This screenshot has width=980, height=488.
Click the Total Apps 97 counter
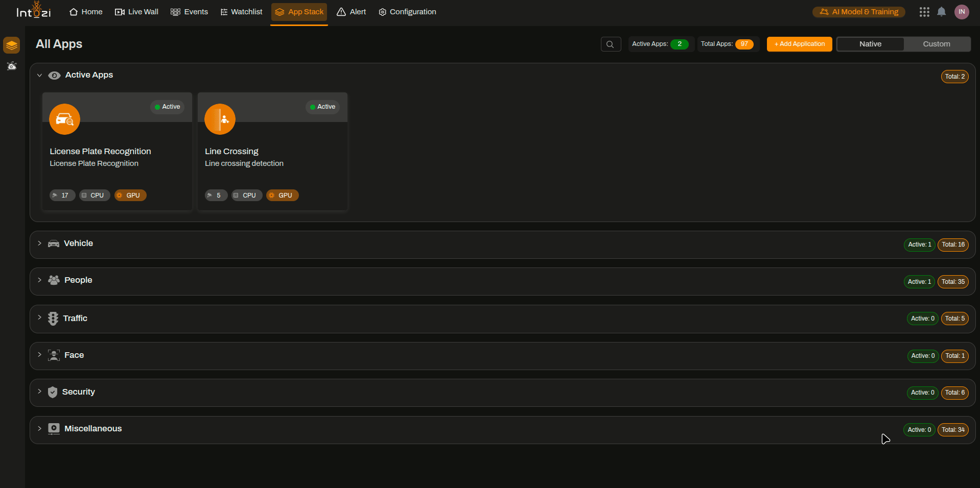point(727,44)
